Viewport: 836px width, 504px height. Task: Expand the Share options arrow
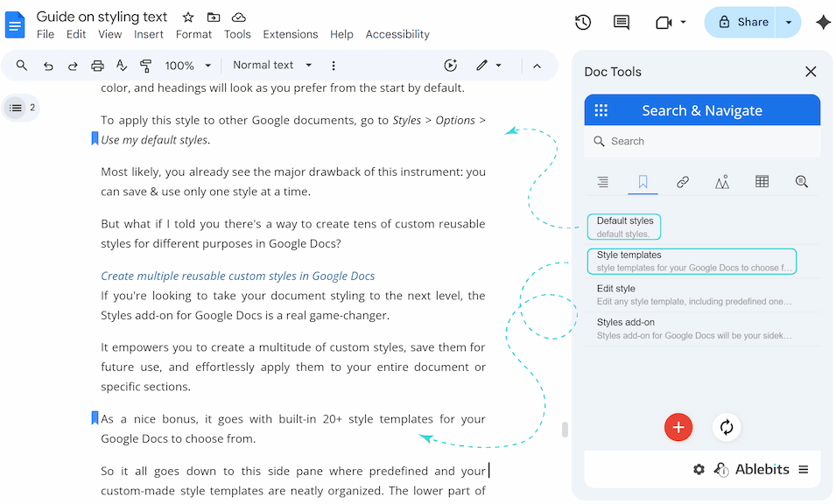coord(788,23)
